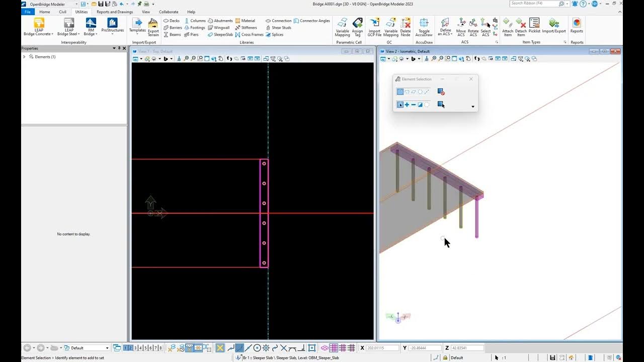Toggle AccuDraw on or off

424,27
